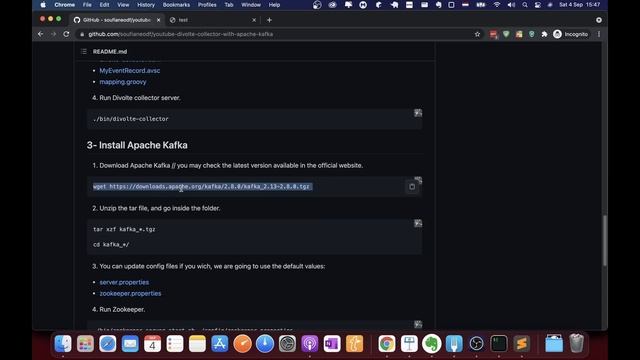This screenshot has width=640, height=360.
Task: Click the 'tar xzf kafka_*.tgz' command text
Action: tap(124, 229)
